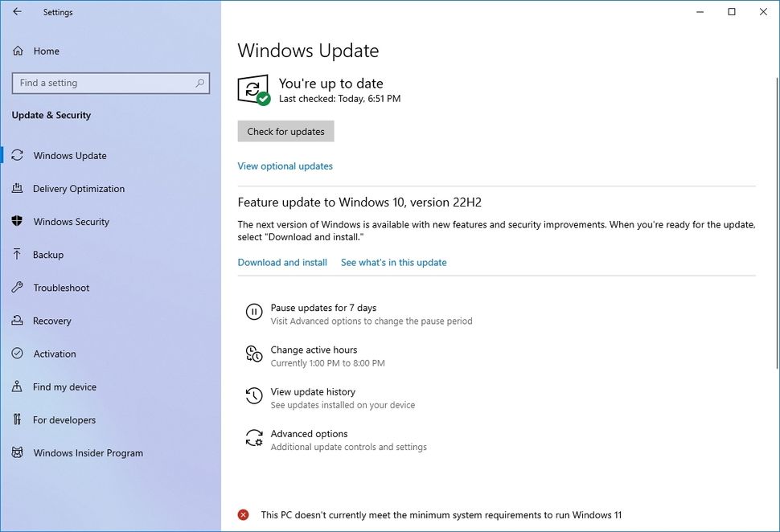Click the green up-to-date status icon
The image size is (780, 532).
tap(252, 90)
